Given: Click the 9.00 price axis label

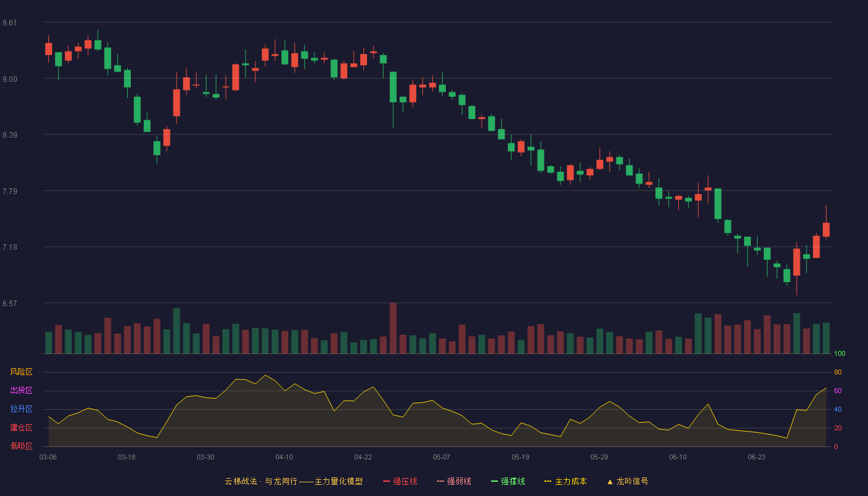Looking at the screenshot, I should point(10,79).
